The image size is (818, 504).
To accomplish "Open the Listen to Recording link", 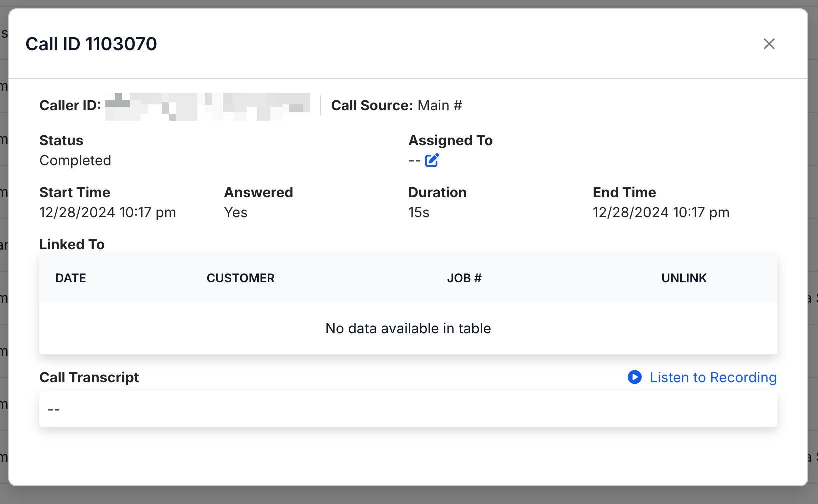I will click(x=712, y=377).
